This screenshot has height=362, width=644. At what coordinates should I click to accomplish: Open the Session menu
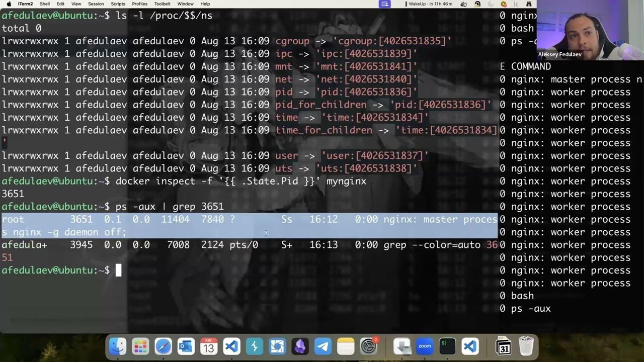point(96,4)
